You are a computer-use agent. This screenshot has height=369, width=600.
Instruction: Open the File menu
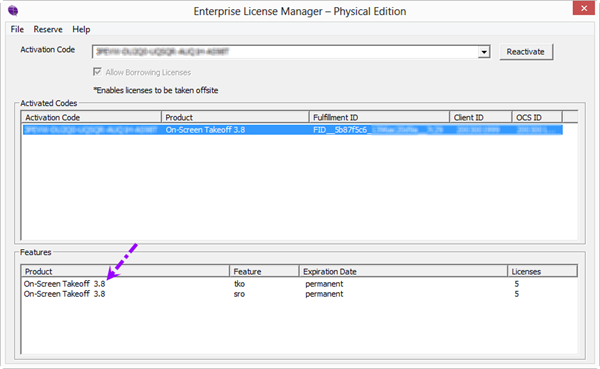pos(17,29)
